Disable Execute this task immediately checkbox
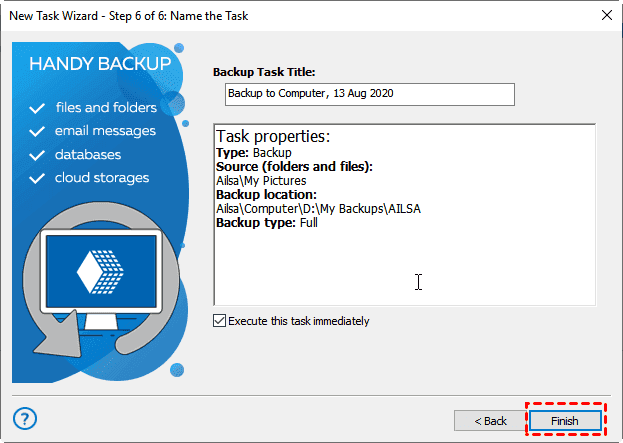Image resolution: width=623 pixels, height=443 pixels. [x=220, y=321]
